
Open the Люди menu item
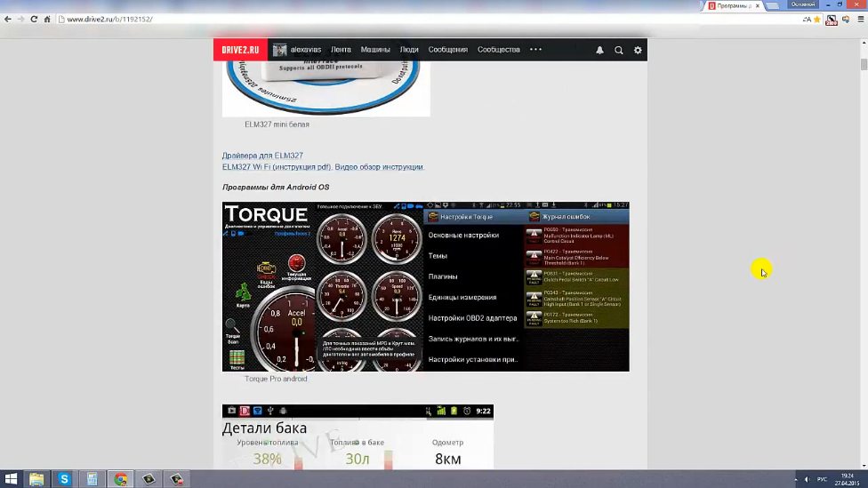(409, 50)
